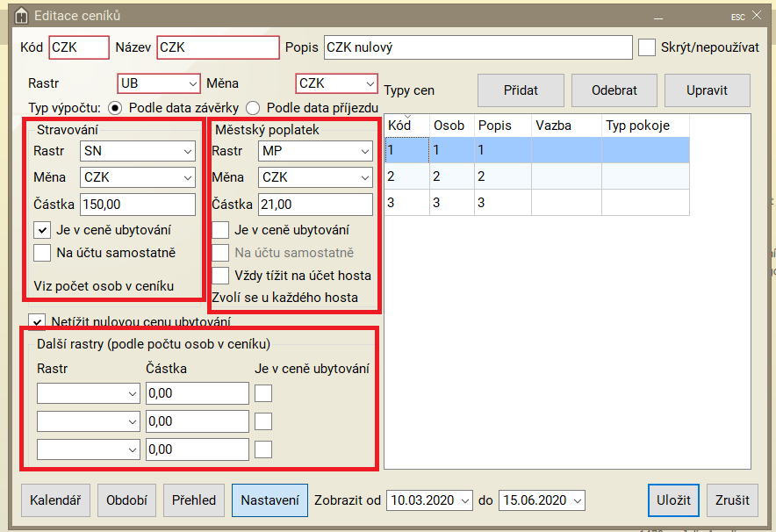Open the Stravování Měna CZK dropdown
This screenshot has height=532, width=776.
click(138, 177)
